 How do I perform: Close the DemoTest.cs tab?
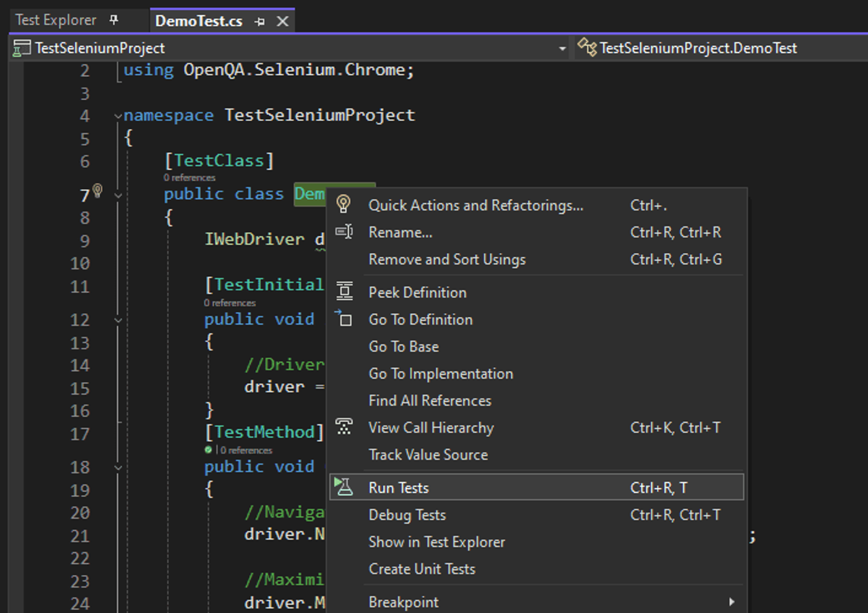[x=283, y=22]
